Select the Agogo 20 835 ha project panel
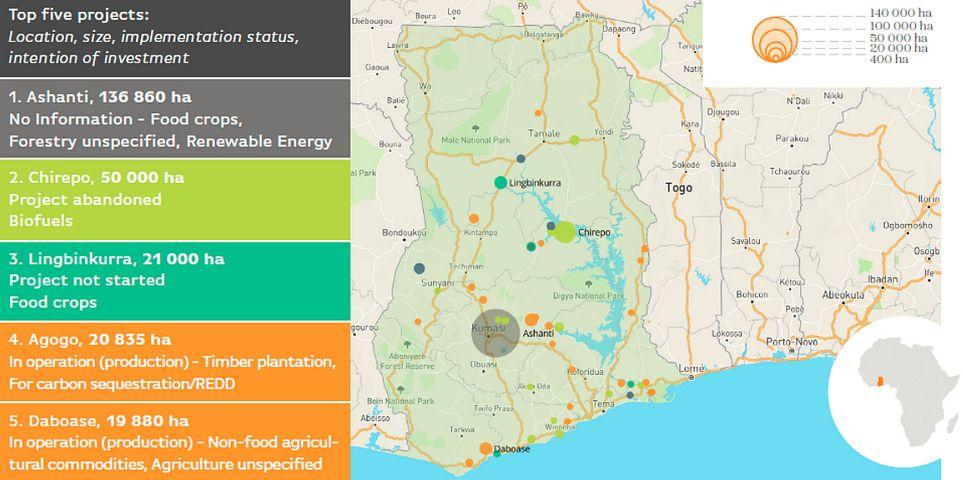963x480 pixels. point(175,361)
